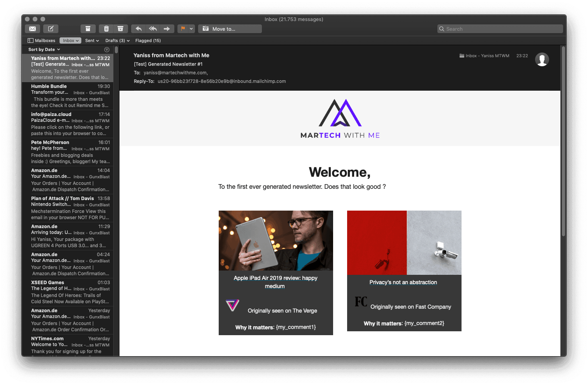Click the Search field

(500, 29)
